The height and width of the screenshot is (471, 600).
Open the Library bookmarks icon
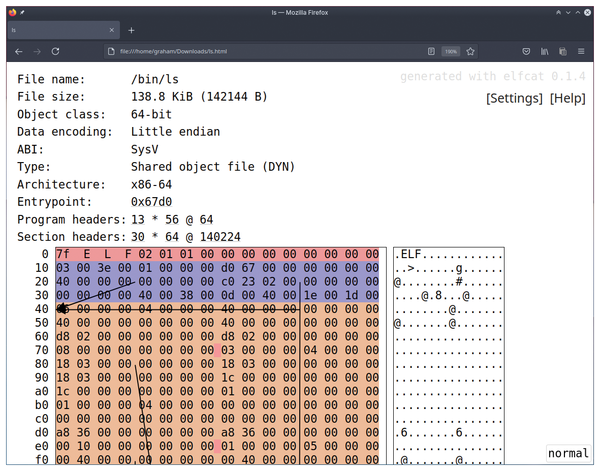click(x=545, y=51)
